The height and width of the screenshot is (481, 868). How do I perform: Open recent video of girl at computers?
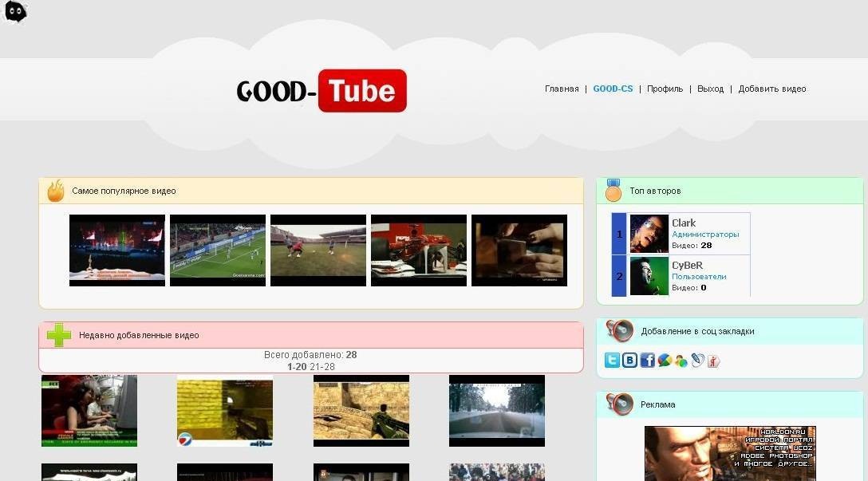click(x=89, y=411)
